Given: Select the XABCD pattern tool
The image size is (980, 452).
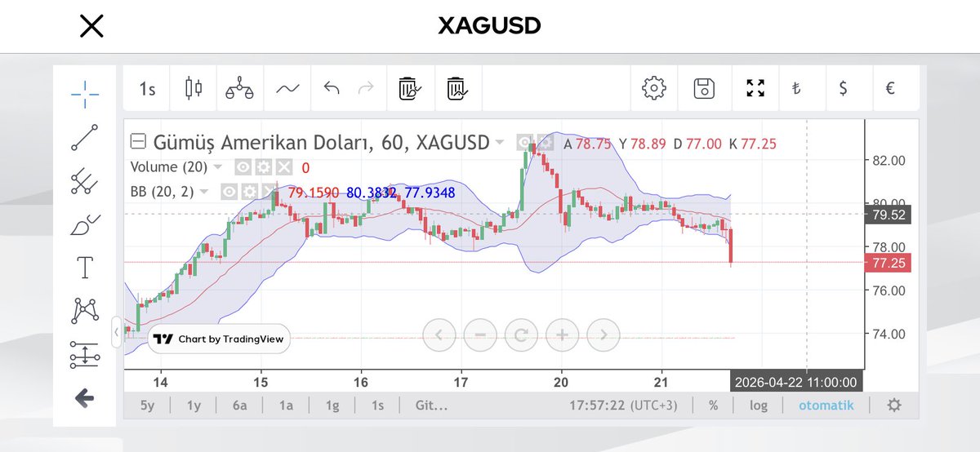Looking at the screenshot, I should point(84,311).
